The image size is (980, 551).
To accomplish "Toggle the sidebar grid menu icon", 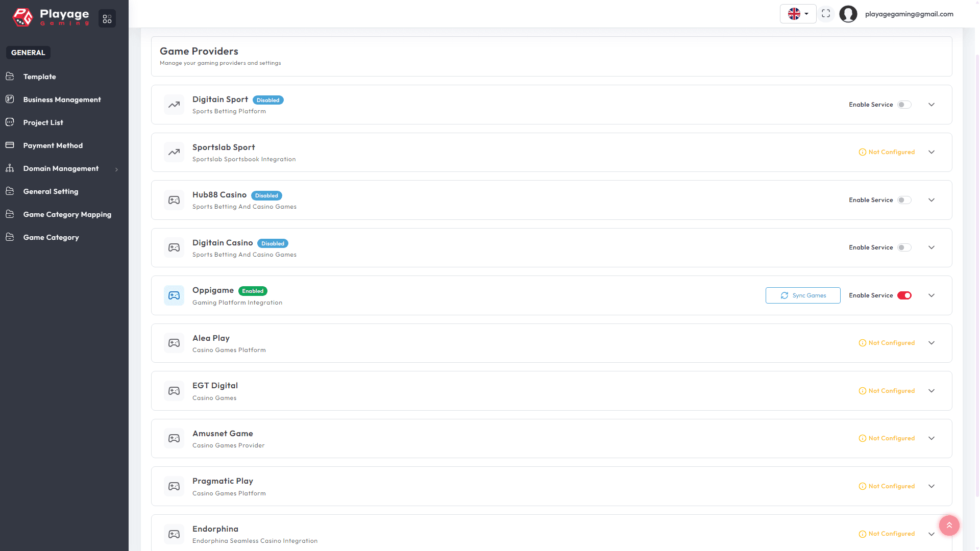I will pyautogui.click(x=107, y=19).
